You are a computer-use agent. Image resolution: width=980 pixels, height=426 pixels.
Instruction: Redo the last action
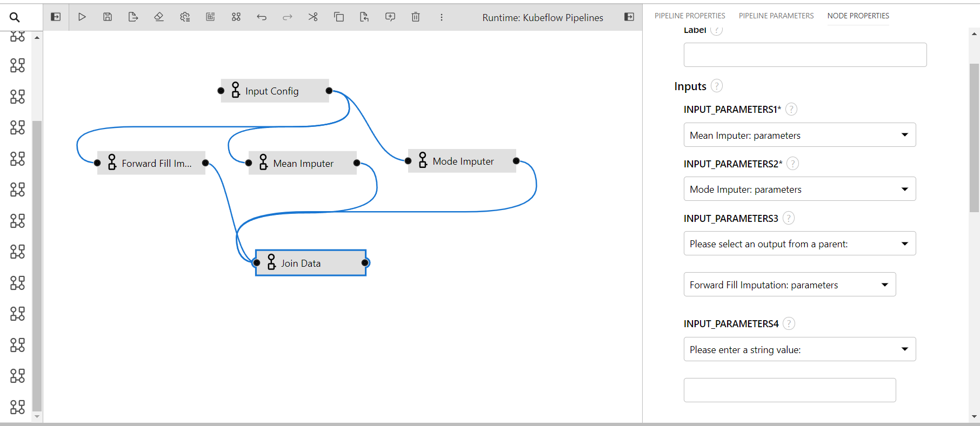click(x=288, y=17)
